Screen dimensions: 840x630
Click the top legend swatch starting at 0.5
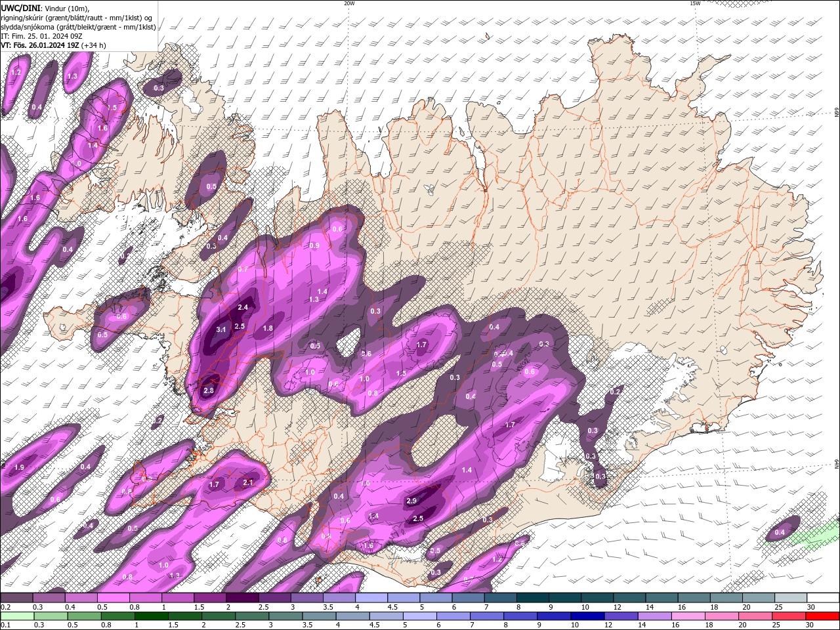[113, 598]
